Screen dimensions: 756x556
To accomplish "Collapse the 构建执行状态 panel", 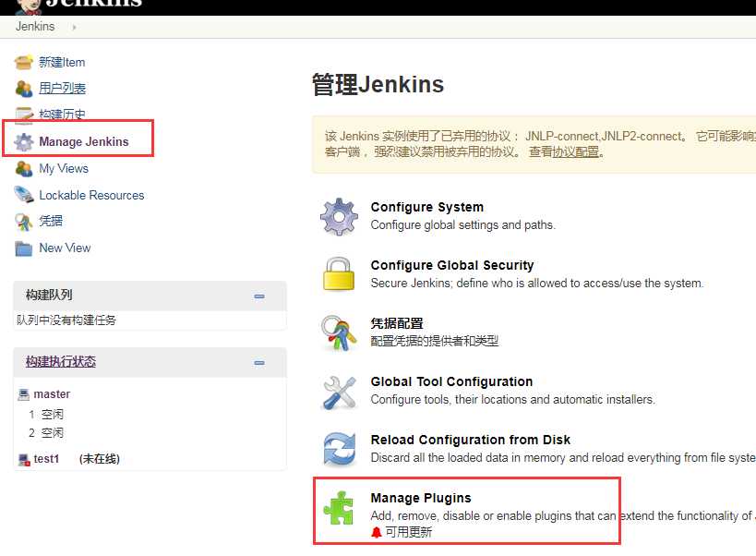I will 259,363.
